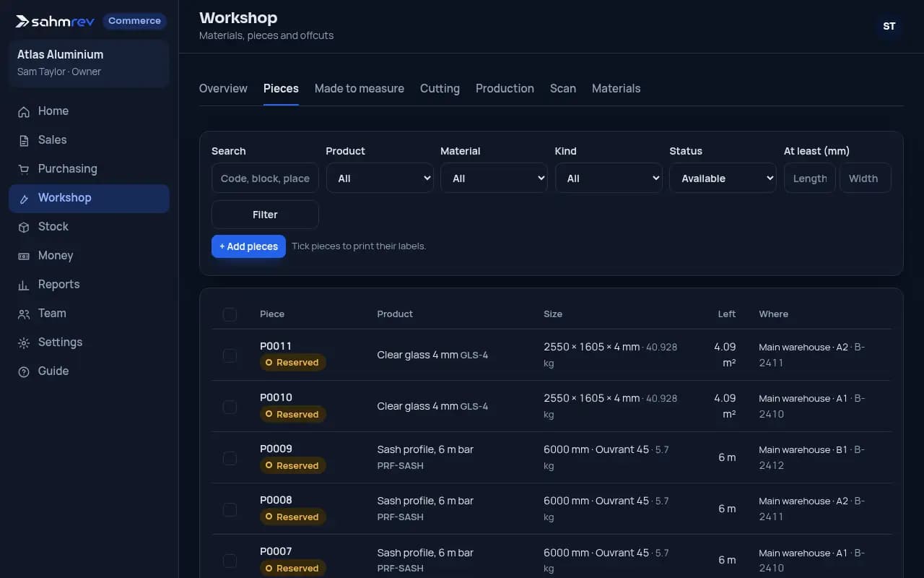Click the Home house icon in sidebar
The height and width of the screenshot is (578, 924).
(24, 111)
